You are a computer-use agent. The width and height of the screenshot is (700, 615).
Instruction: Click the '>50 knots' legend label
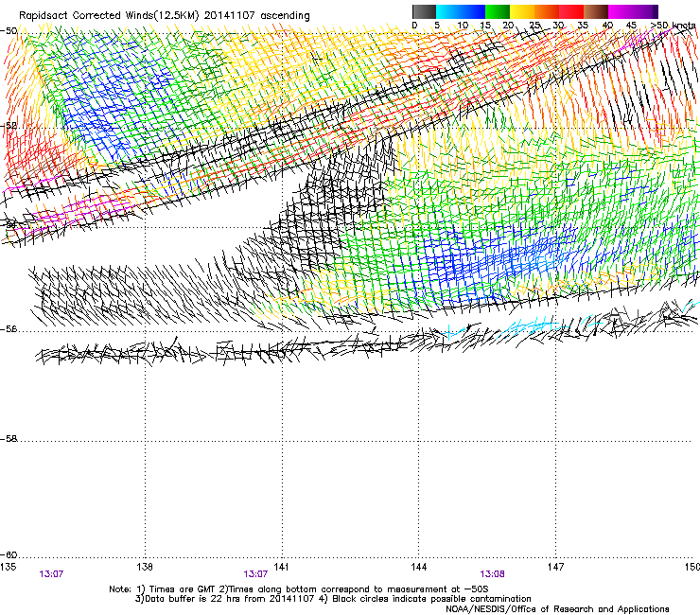(x=673, y=25)
